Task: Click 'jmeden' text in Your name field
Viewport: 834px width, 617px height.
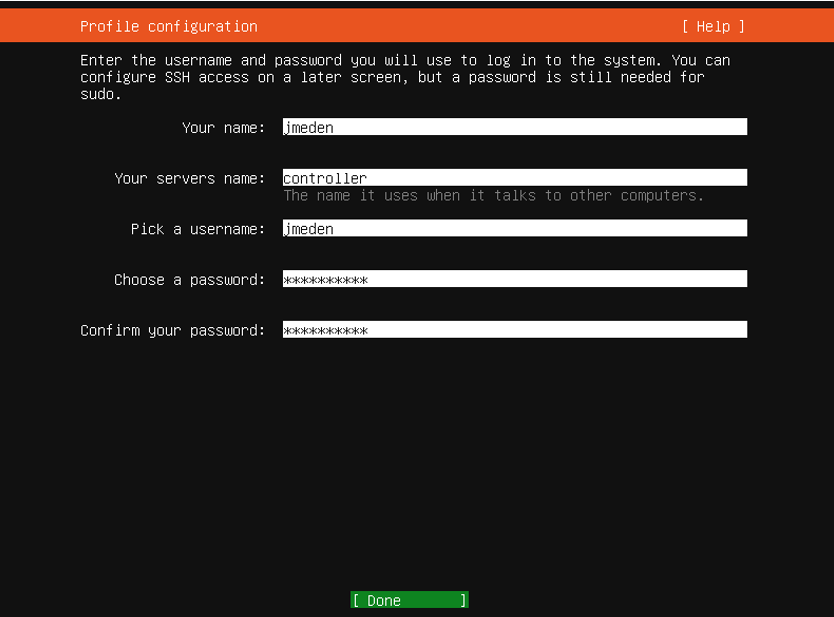Action: (x=309, y=128)
